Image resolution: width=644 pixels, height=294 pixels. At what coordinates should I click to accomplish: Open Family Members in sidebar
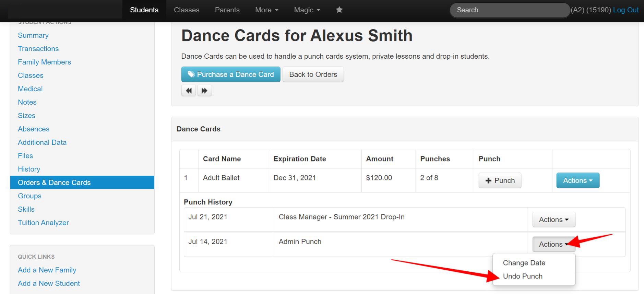point(44,62)
